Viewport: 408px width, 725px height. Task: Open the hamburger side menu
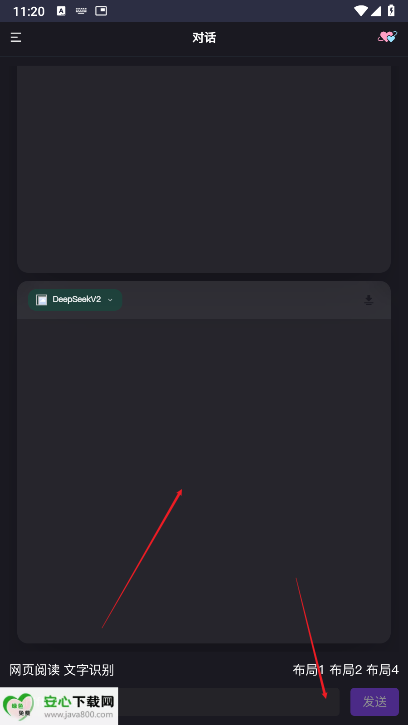click(x=16, y=37)
